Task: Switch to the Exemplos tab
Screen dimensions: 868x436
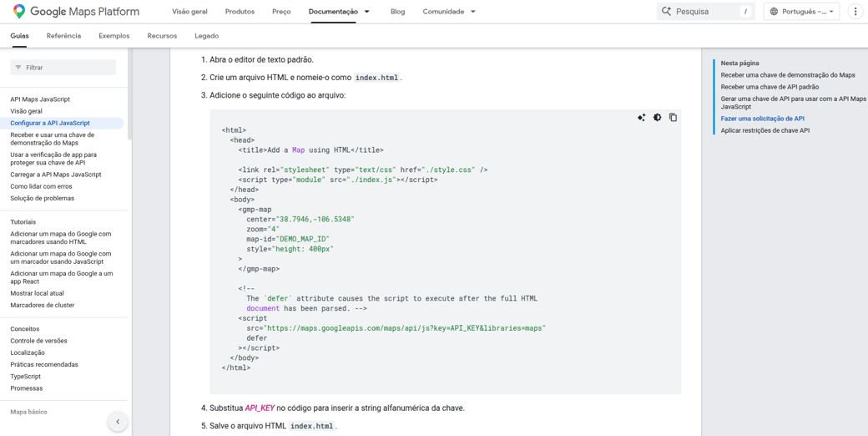Action: 114,35
